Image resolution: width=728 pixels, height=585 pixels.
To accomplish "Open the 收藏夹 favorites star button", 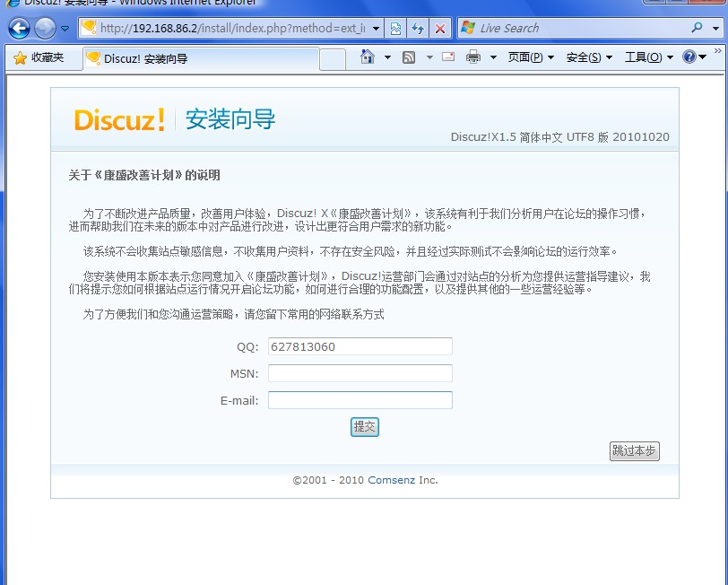I will point(39,57).
